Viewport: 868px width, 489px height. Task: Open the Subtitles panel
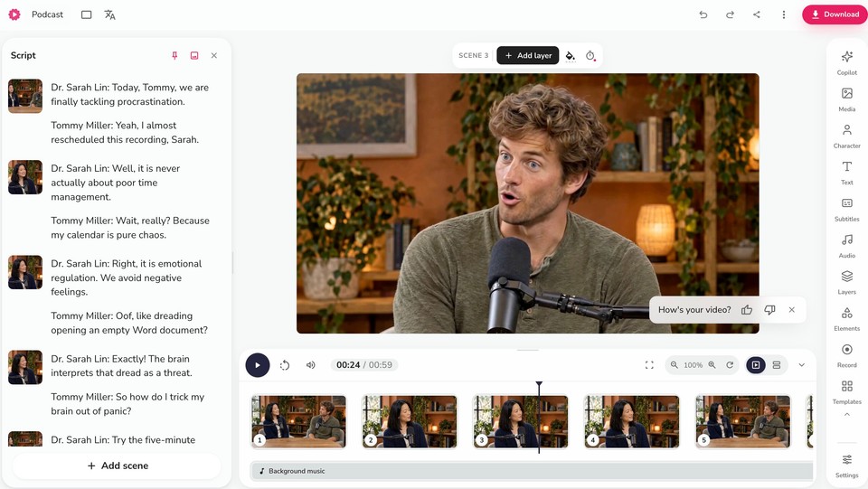(x=846, y=209)
